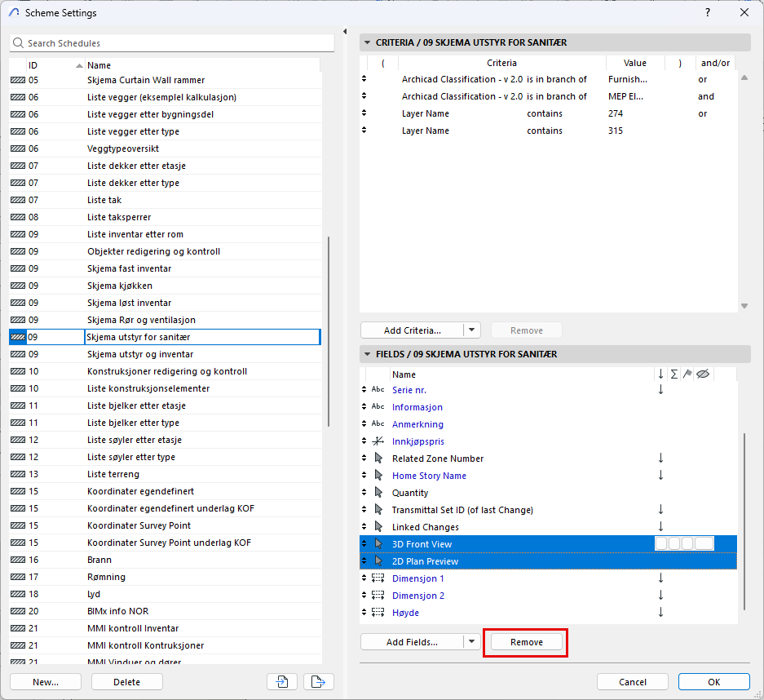Screen dimensions: 764x700
Task: Click the price icon beside Innkjøpspris
Action: 378,441
